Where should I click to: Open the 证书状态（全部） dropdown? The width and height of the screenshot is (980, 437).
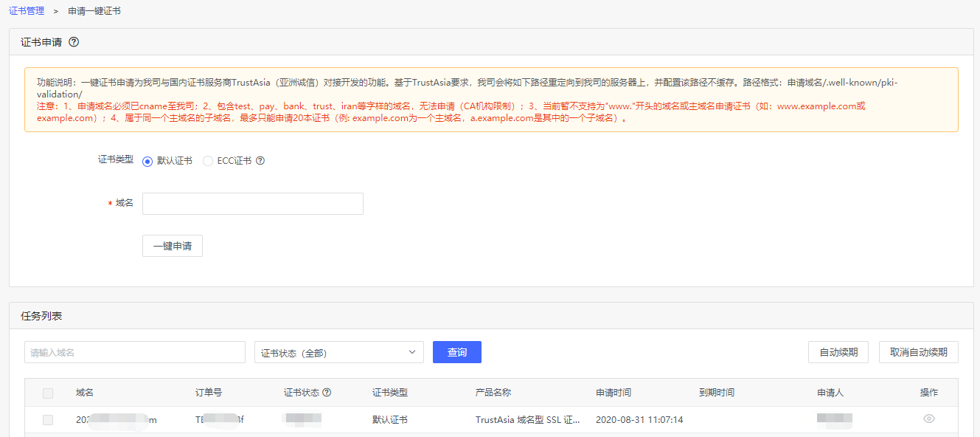(x=338, y=353)
